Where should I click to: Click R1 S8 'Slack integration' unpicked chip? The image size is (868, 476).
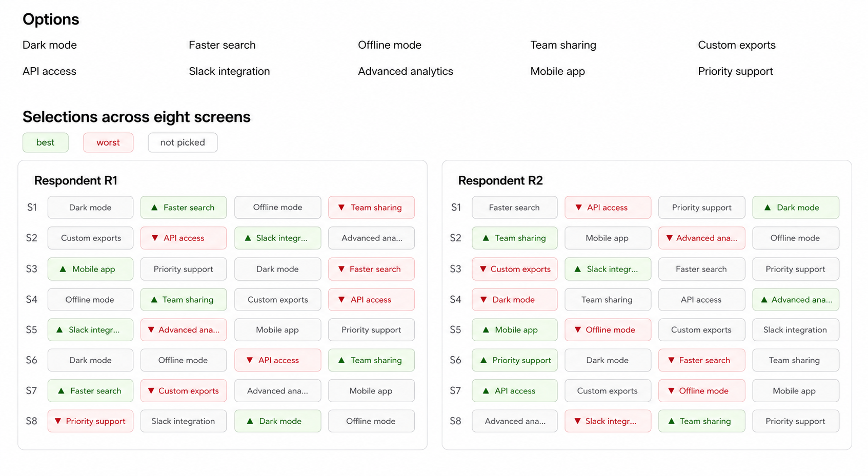184,421
